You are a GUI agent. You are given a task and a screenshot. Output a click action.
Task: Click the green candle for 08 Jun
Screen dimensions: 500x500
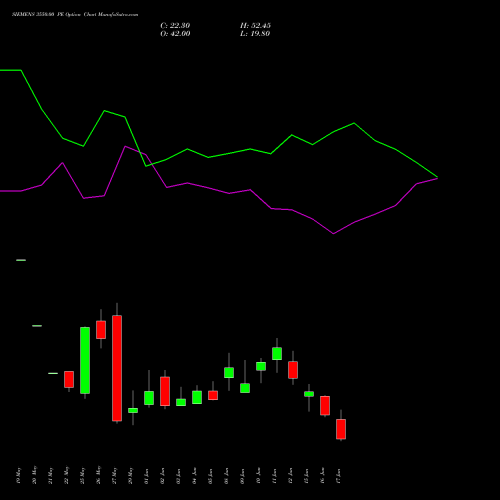[x=229, y=373]
